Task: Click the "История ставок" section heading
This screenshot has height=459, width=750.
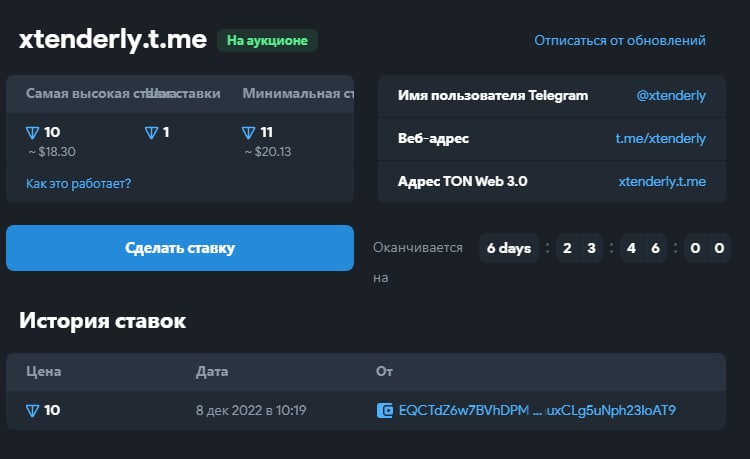Action: coord(102,321)
